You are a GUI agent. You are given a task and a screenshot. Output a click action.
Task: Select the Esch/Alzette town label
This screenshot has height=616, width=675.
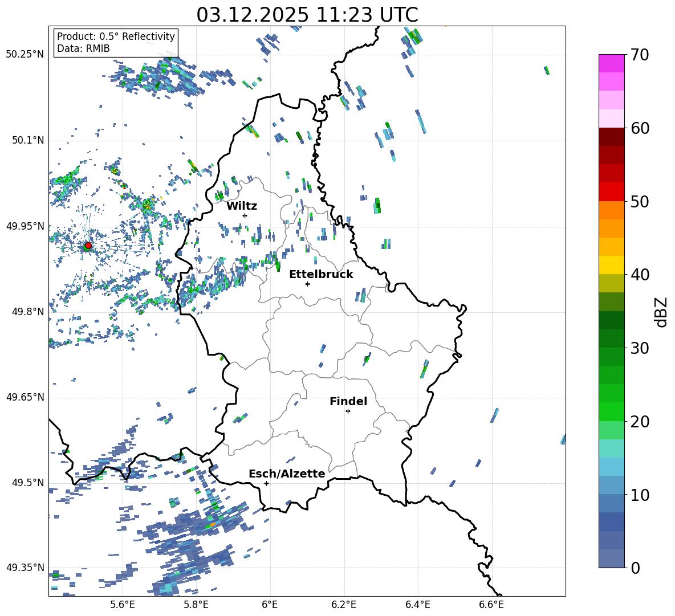click(286, 474)
